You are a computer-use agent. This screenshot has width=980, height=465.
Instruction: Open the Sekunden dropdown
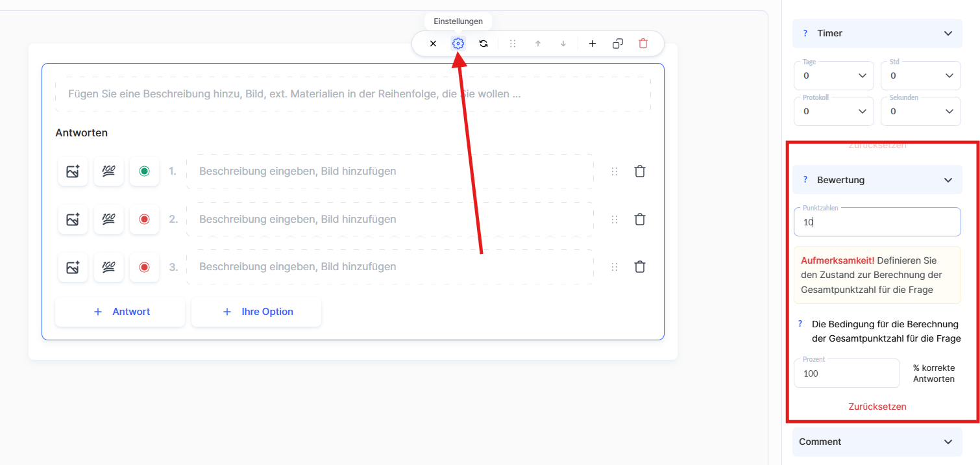coord(920,112)
